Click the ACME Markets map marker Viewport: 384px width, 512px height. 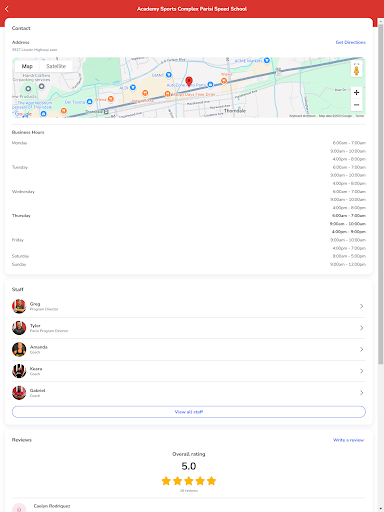click(x=267, y=61)
